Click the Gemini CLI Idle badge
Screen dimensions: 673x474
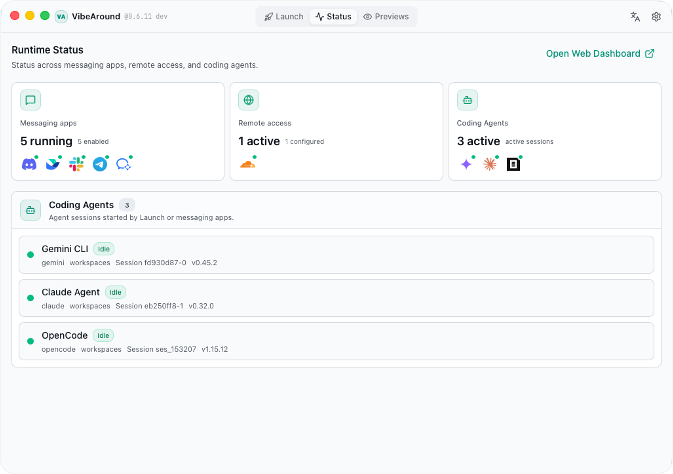(x=104, y=249)
